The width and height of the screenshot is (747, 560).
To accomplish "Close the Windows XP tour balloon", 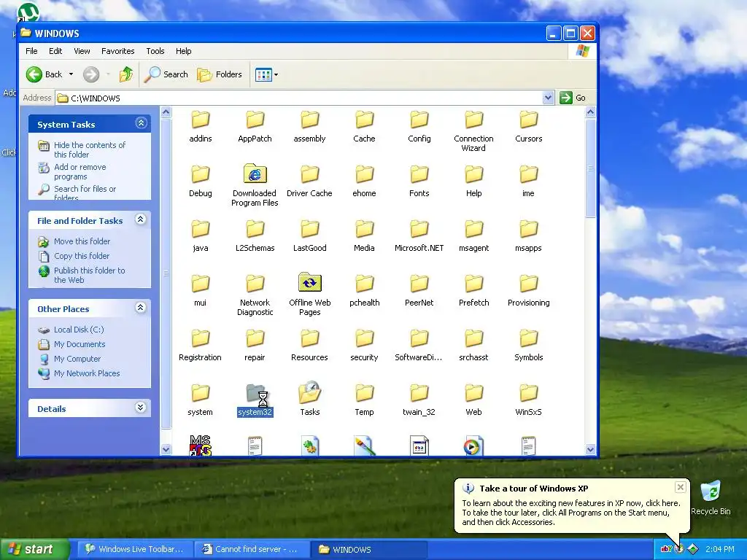I will tap(681, 487).
